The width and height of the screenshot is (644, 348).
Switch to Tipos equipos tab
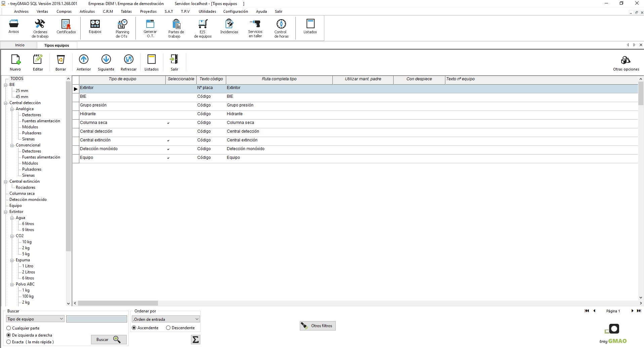pyautogui.click(x=56, y=45)
